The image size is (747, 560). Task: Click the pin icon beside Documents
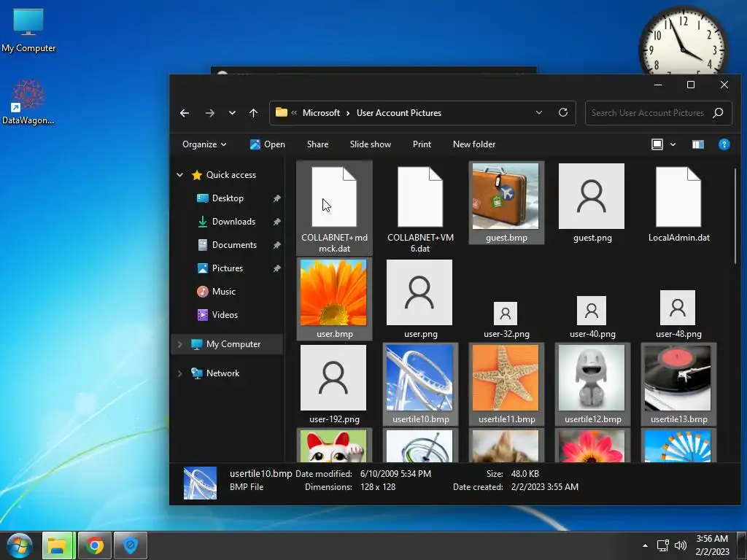(x=276, y=245)
